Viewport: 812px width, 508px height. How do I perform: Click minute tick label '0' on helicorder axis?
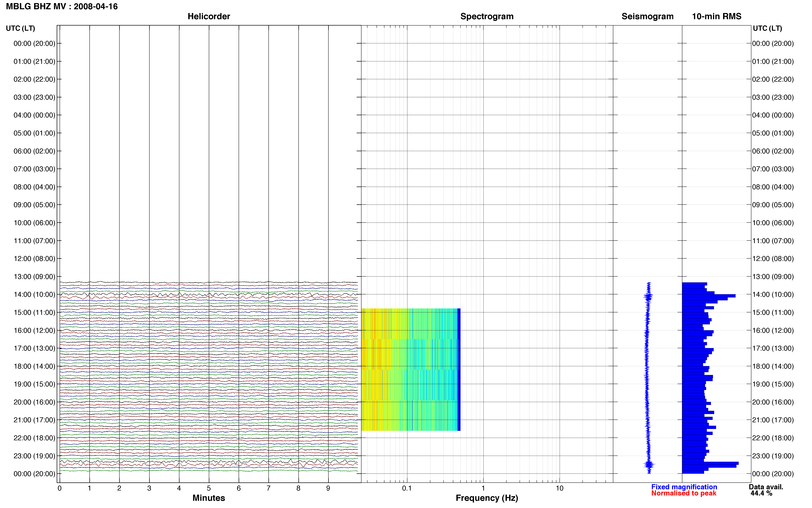point(59,488)
